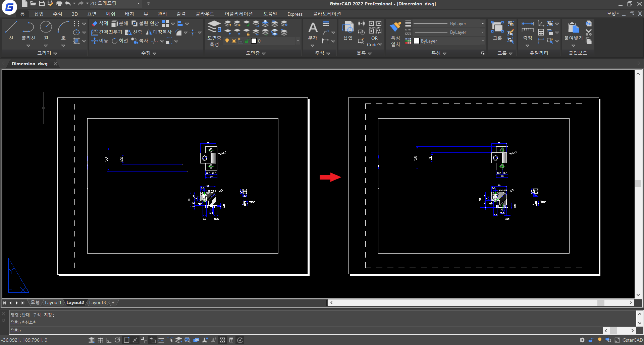This screenshot has height=345, width=644.
Task: Click the GstarCAD application logo button
Action: tap(9, 7)
